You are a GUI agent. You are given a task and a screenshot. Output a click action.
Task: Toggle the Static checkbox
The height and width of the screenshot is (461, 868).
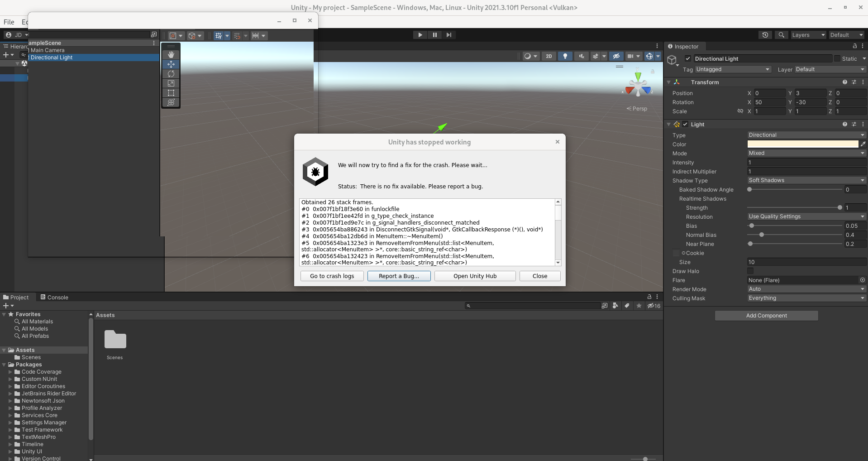click(x=837, y=58)
